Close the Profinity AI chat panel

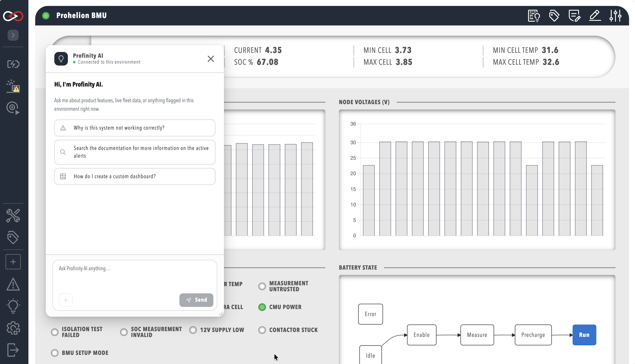click(211, 59)
